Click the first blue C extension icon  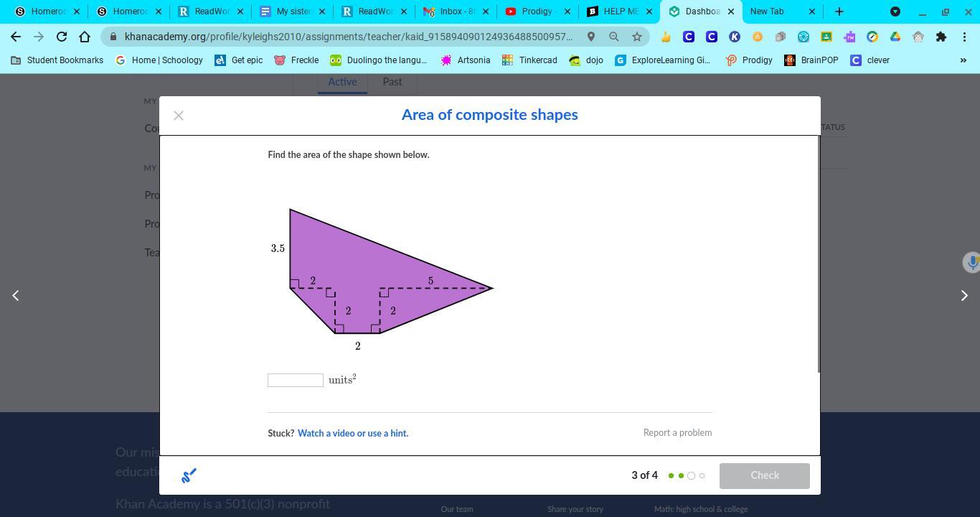(689, 37)
